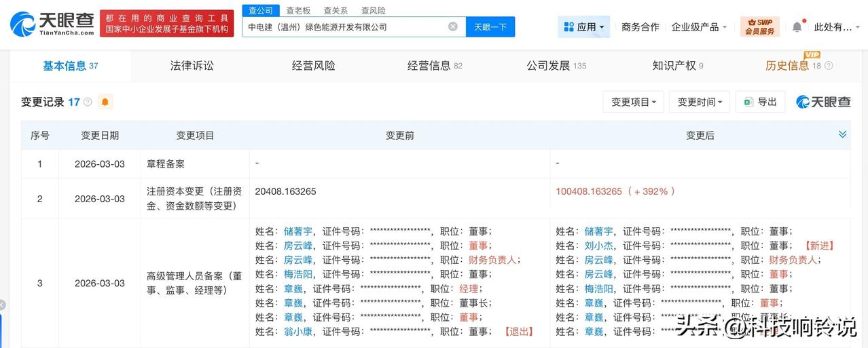Open the notification bell in the header

[x=797, y=27]
